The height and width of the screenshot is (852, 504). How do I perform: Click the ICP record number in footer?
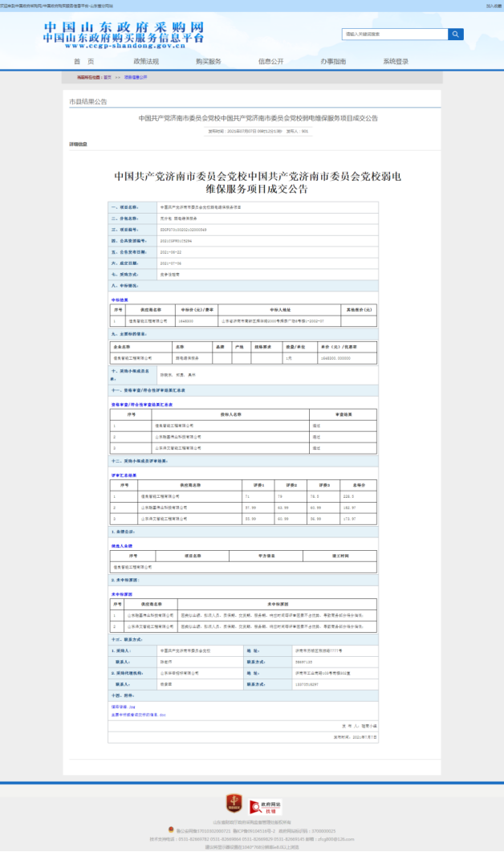pos(247,830)
